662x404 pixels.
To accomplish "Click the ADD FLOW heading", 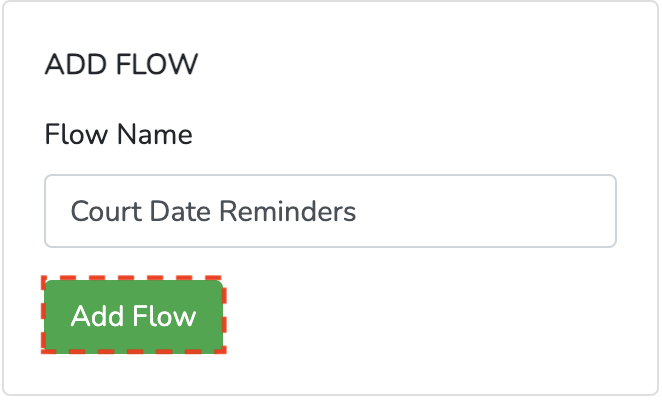I will (121, 65).
